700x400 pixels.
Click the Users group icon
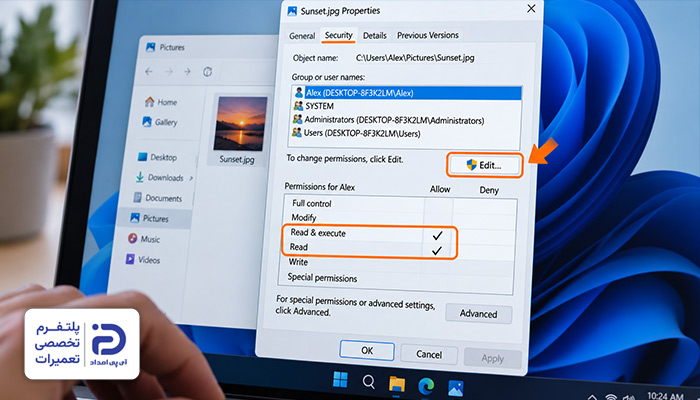pyautogui.click(x=297, y=133)
